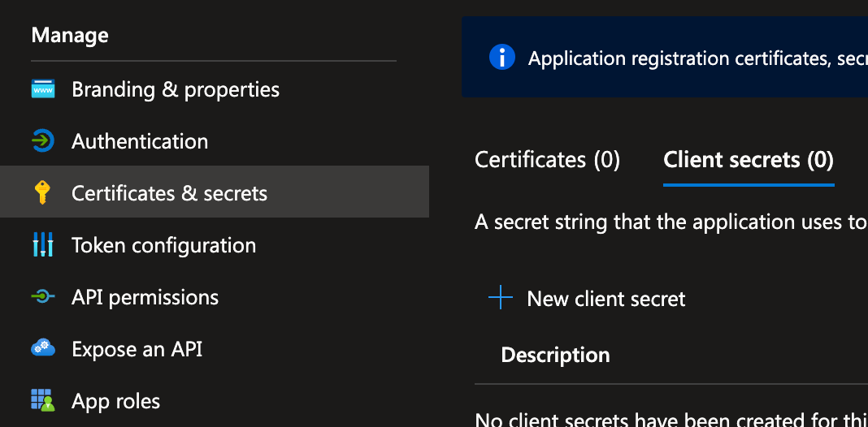Click the App roles icon
The height and width of the screenshot is (427, 868).
43,401
